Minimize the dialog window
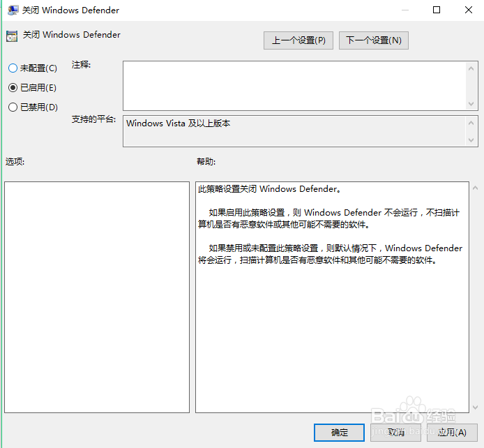The image size is (484, 448). point(405,10)
